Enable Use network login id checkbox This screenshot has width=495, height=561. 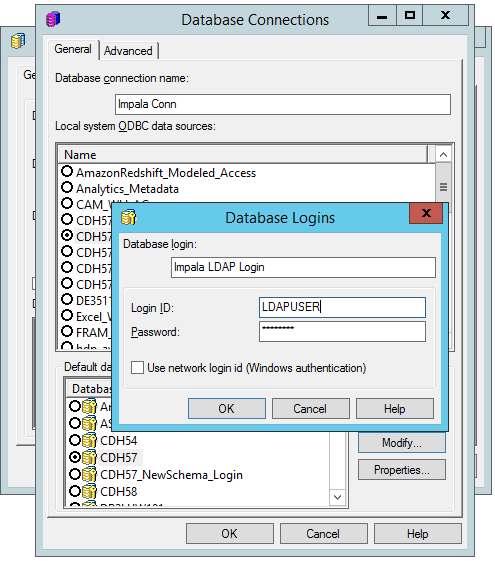point(137,367)
